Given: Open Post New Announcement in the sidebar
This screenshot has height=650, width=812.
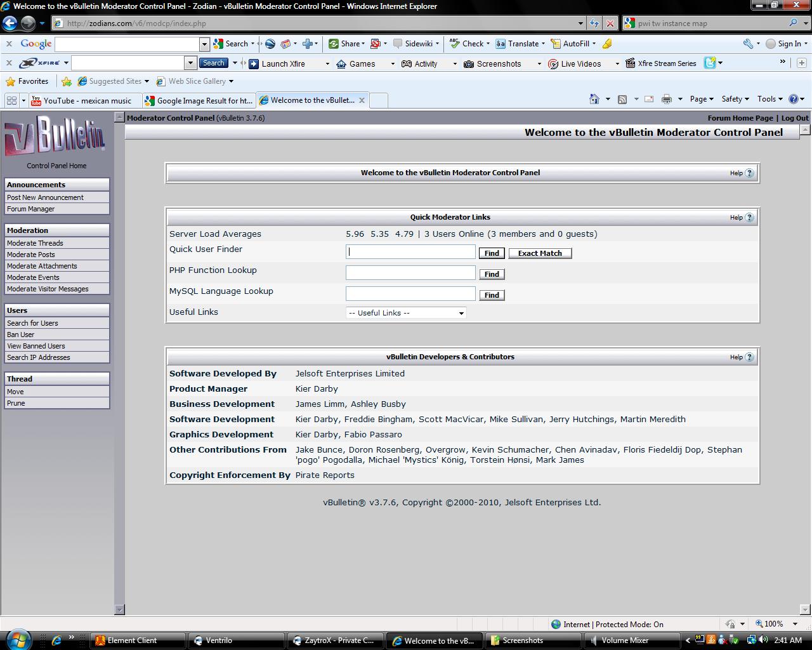Looking at the screenshot, I should click(57, 197).
